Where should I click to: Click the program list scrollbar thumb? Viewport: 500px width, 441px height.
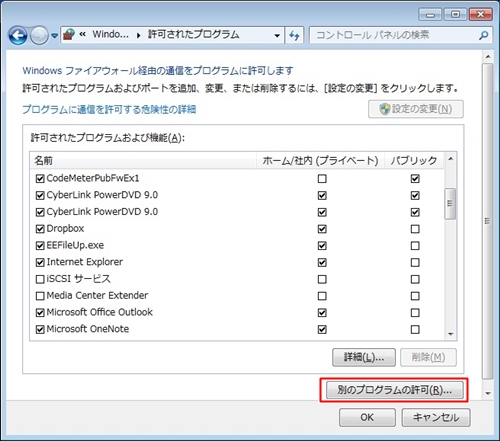click(x=450, y=204)
